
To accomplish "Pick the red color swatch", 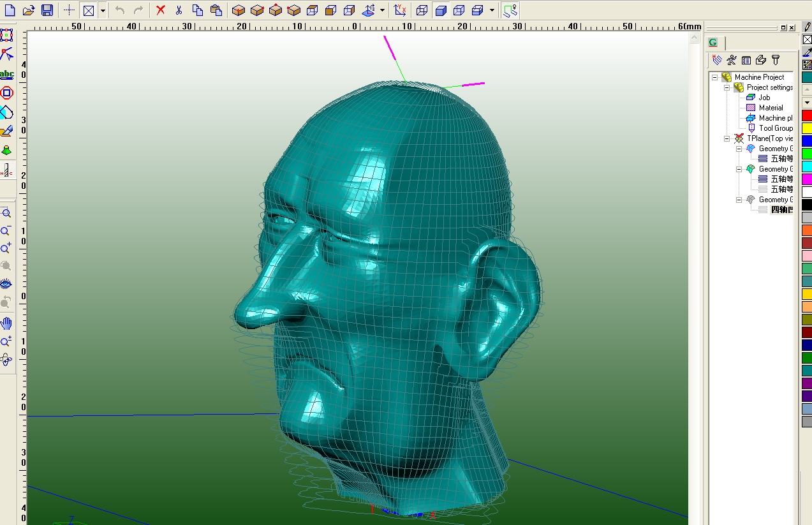I will (807, 115).
